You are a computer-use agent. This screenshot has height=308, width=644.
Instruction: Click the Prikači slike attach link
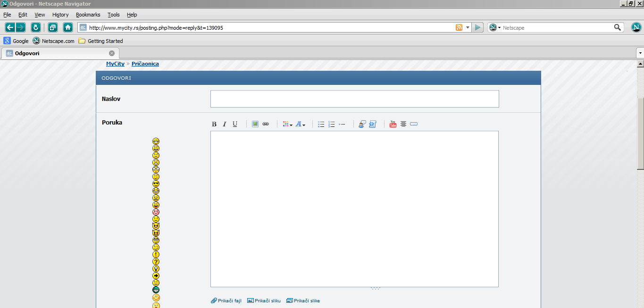[303, 300]
